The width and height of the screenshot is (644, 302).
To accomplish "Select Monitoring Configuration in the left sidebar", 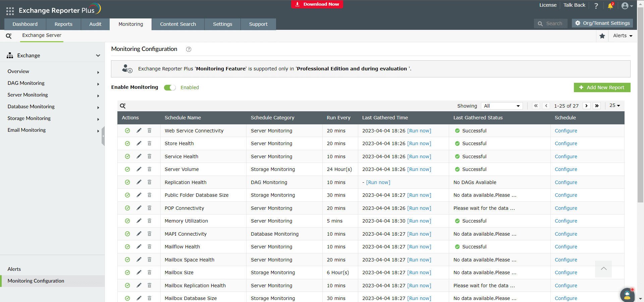I will 36,281.
